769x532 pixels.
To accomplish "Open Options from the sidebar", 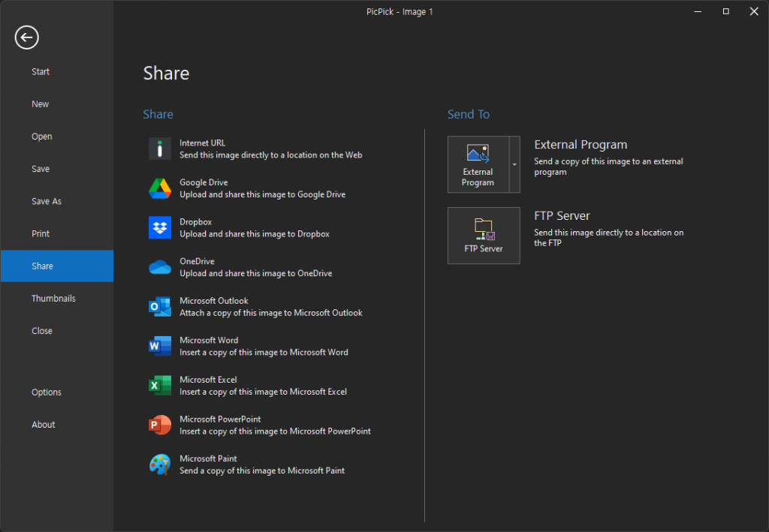I will coord(47,392).
